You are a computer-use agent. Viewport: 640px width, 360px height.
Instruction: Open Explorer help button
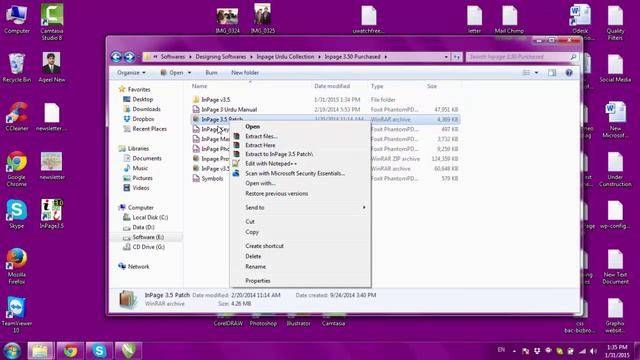(x=569, y=73)
